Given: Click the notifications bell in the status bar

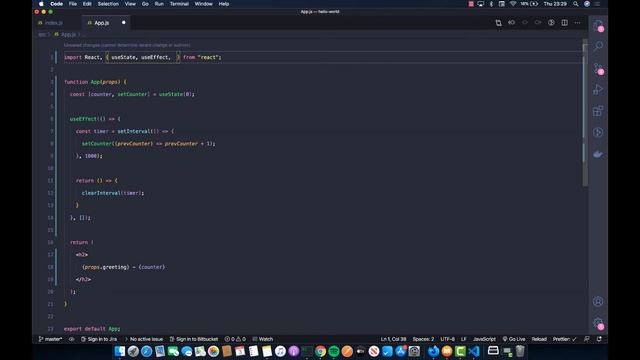Looking at the screenshot, I should pyautogui.click(x=599, y=339).
